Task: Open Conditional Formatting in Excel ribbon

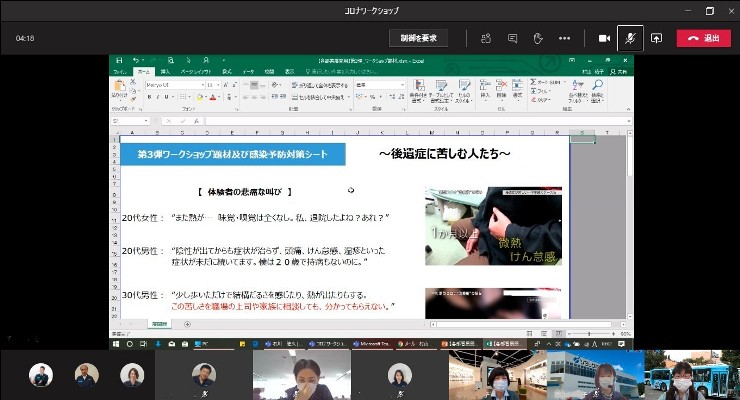Action: click(418, 91)
